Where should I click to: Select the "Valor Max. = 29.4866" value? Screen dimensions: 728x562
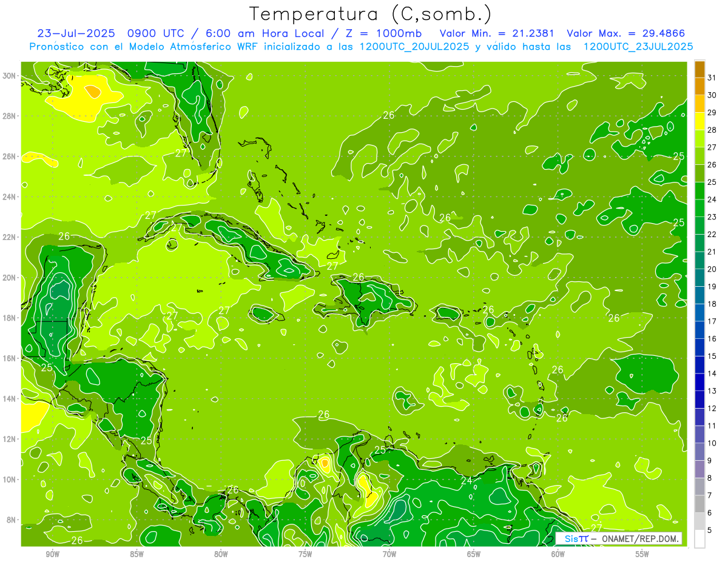pos(625,33)
